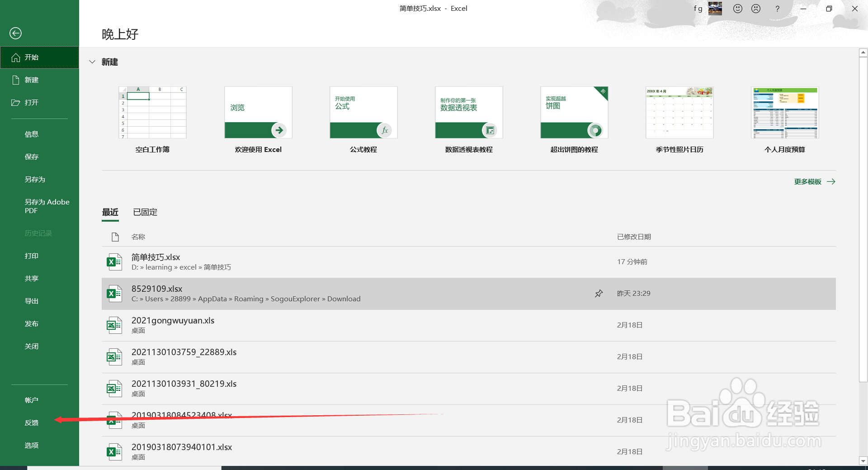Open the 共享 sidebar item
The height and width of the screenshot is (470, 868).
tap(40, 279)
